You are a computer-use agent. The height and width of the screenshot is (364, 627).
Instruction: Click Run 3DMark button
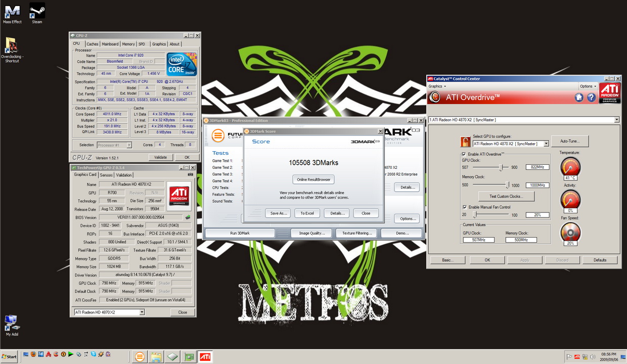pyautogui.click(x=240, y=233)
